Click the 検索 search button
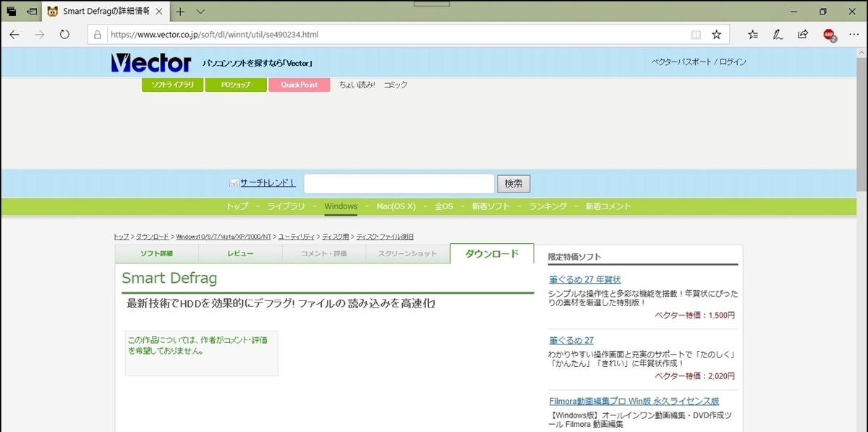868x432 pixels. [514, 184]
